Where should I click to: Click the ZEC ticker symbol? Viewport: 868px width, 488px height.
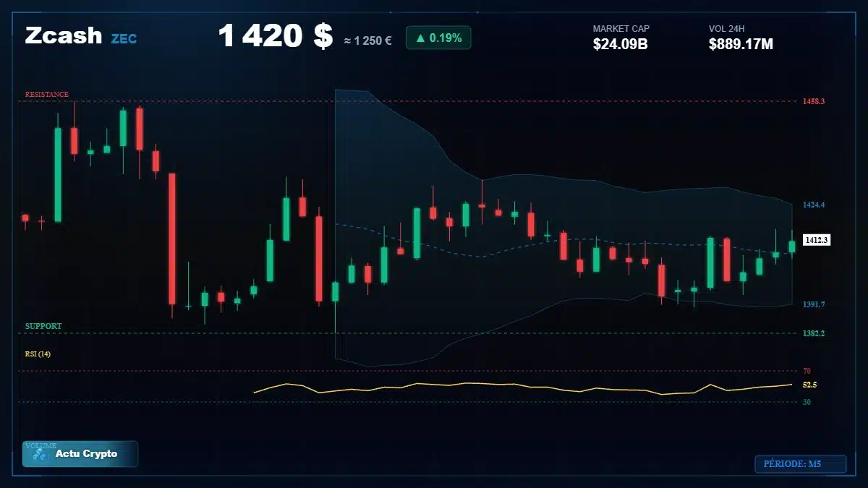[124, 38]
